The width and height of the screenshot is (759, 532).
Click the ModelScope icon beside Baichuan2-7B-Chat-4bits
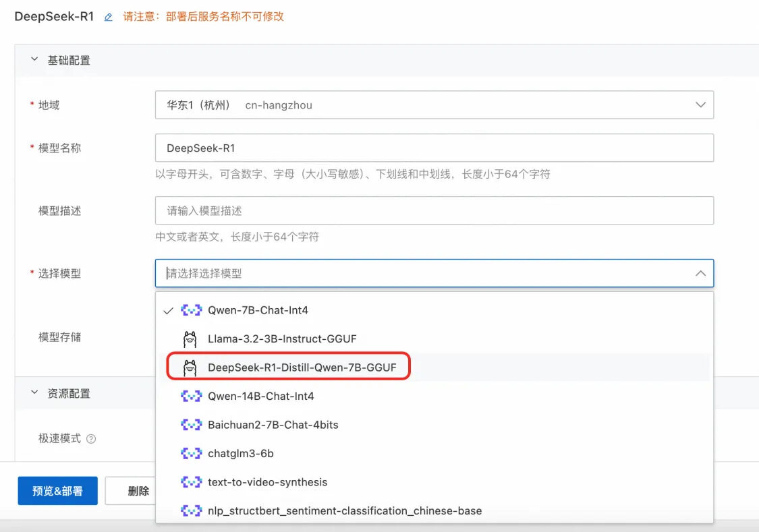[191, 425]
